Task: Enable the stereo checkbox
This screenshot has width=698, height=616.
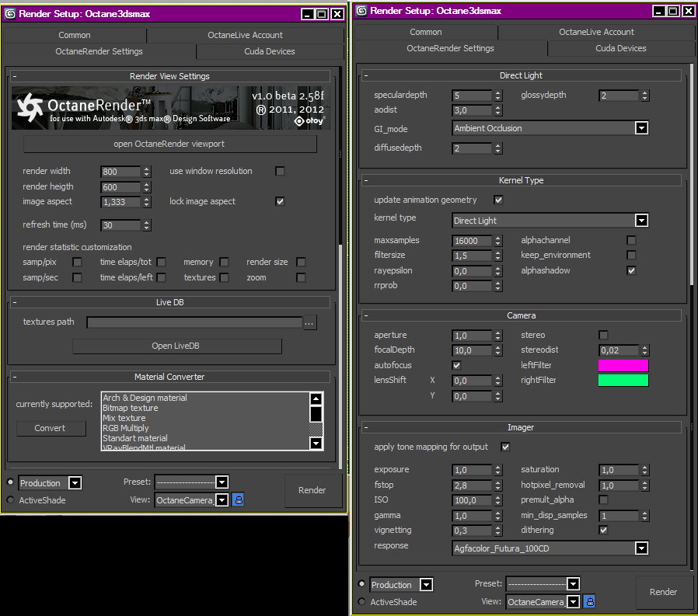Action: click(x=603, y=335)
